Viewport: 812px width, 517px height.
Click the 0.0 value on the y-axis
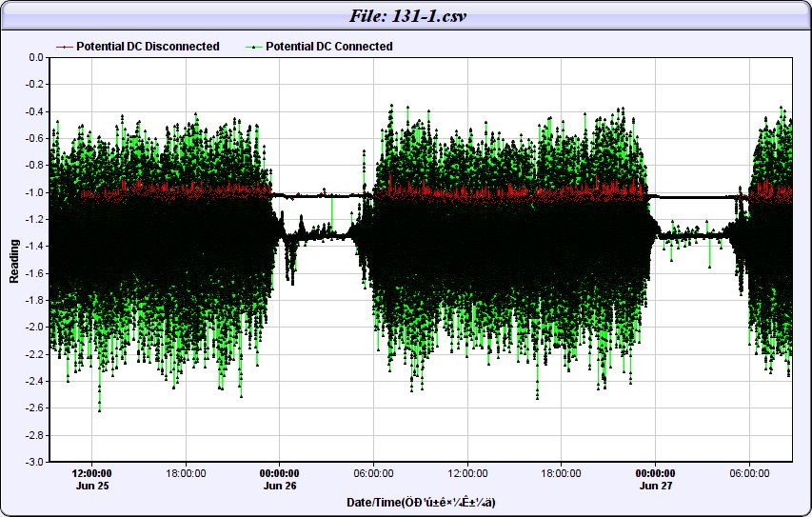[36, 57]
